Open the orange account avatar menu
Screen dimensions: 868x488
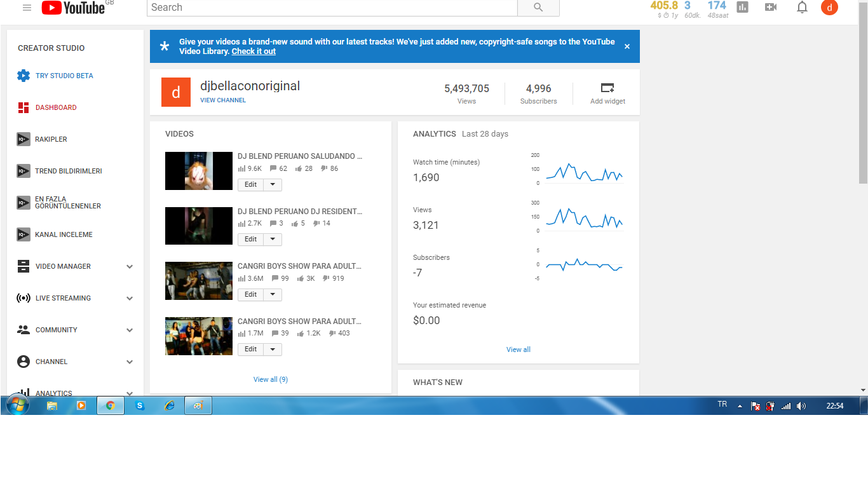(x=829, y=8)
